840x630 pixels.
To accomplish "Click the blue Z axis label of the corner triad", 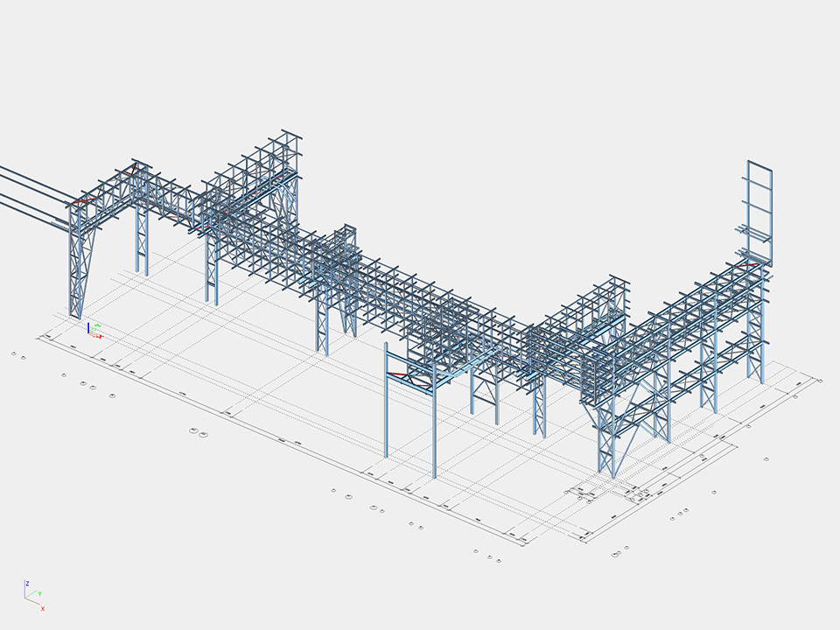I will (28, 583).
